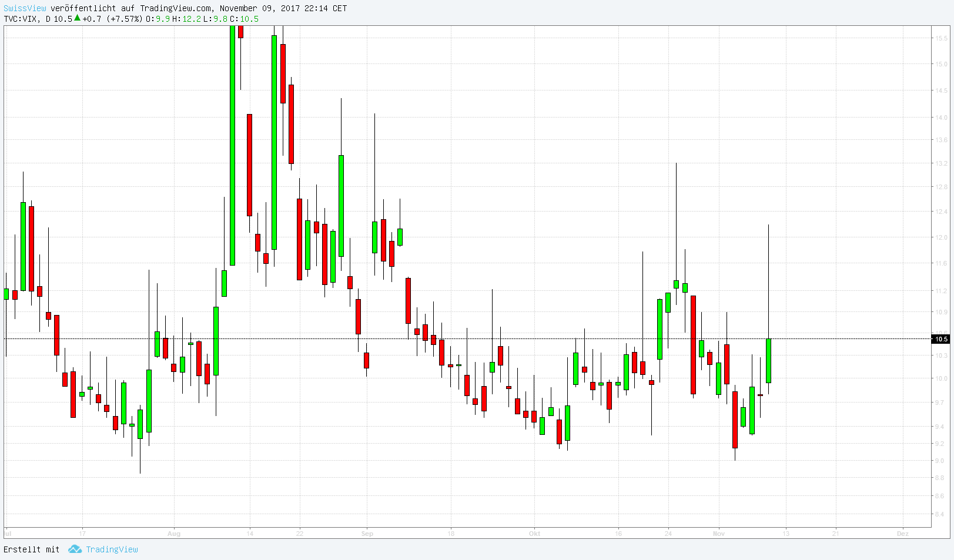Click the 11.2 price axis label
The image size is (954, 560).
click(x=941, y=291)
